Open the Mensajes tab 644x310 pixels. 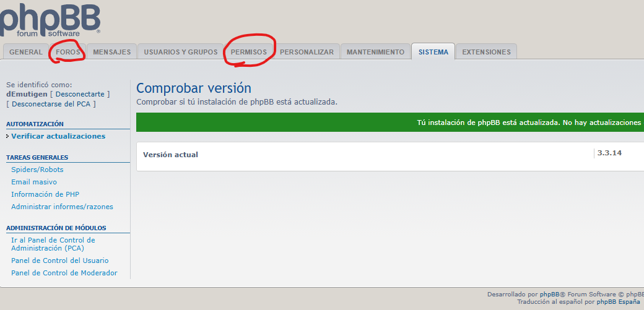pyautogui.click(x=111, y=52)
